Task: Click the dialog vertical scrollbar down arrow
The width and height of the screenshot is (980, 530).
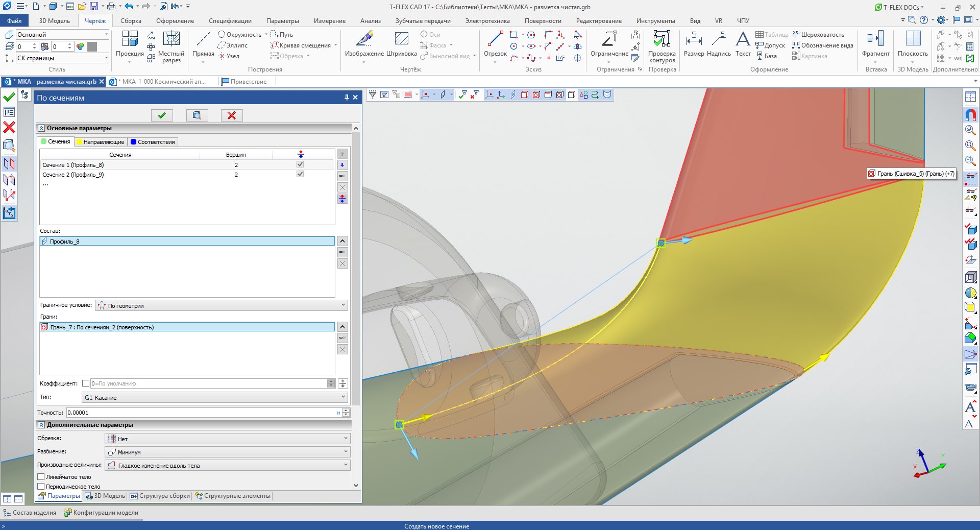Action: (356, 486)
